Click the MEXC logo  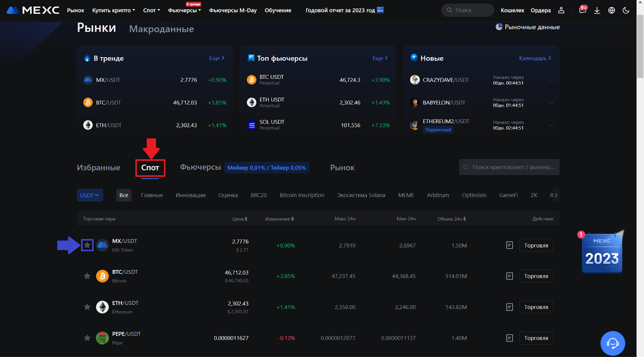[x=33, y=10]
